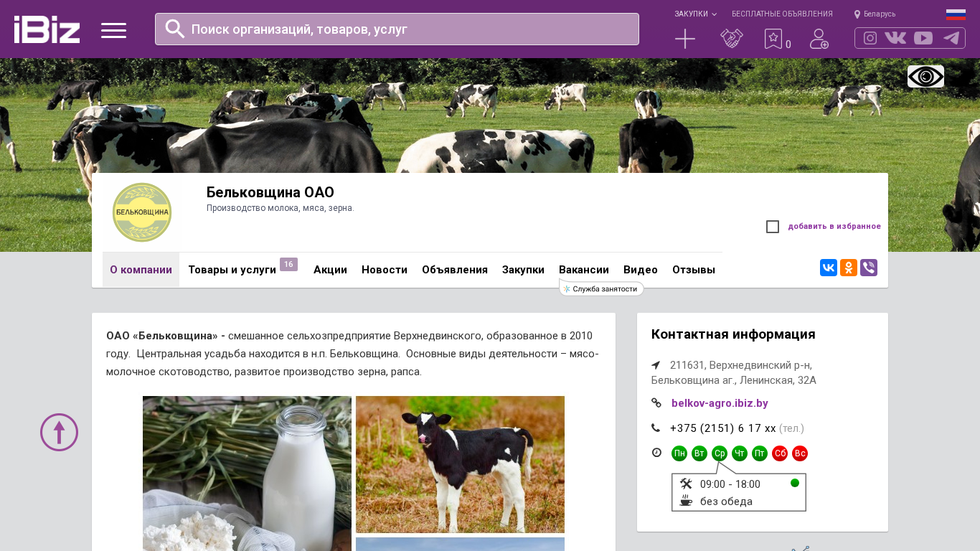The image size is (980, 551).
Task: Click the address location arrow icon
Action: (656, 365)
